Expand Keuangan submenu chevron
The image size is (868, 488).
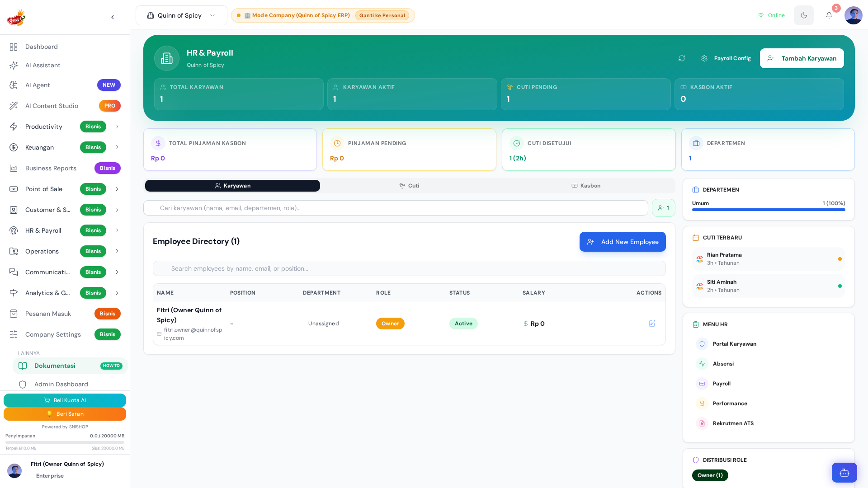point(117,147)
